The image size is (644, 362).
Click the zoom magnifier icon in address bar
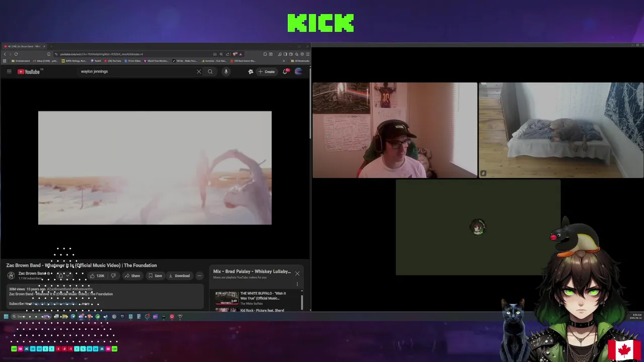(221, 54)
